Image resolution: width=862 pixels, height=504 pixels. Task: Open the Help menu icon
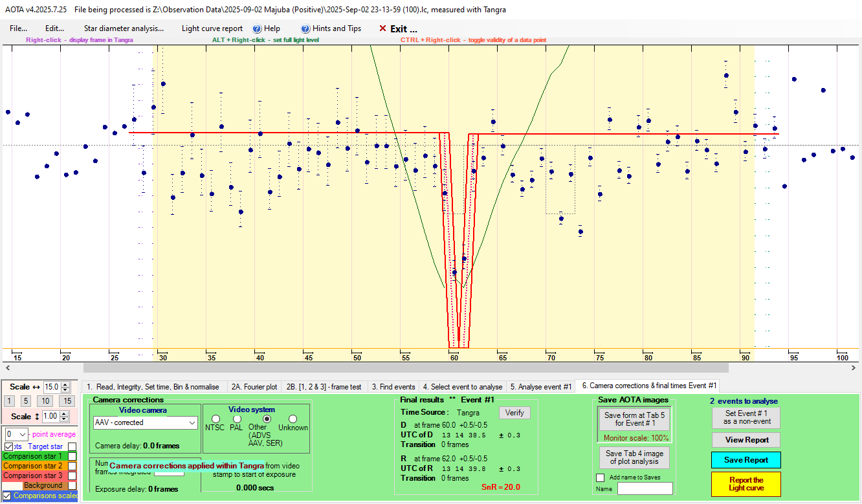click(257, 28)
